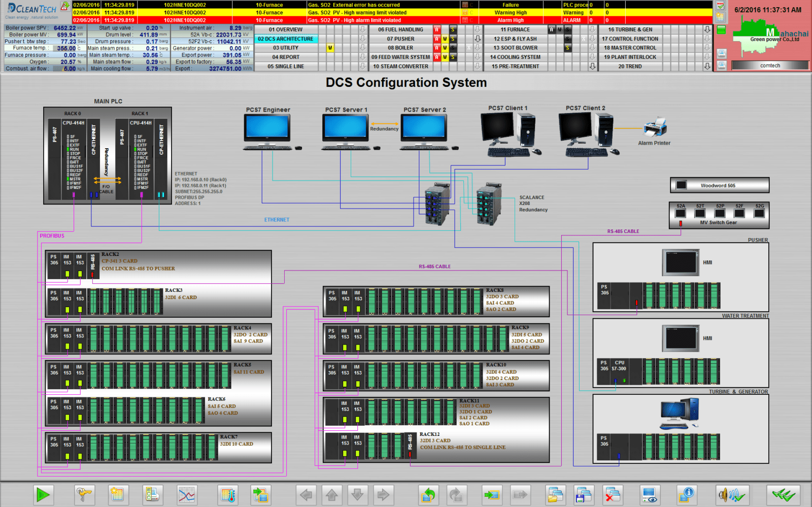Expand the down arrow beside 16 Turbine & Gen
Viewport: 812px width, 507px height.
click(707, 29)
